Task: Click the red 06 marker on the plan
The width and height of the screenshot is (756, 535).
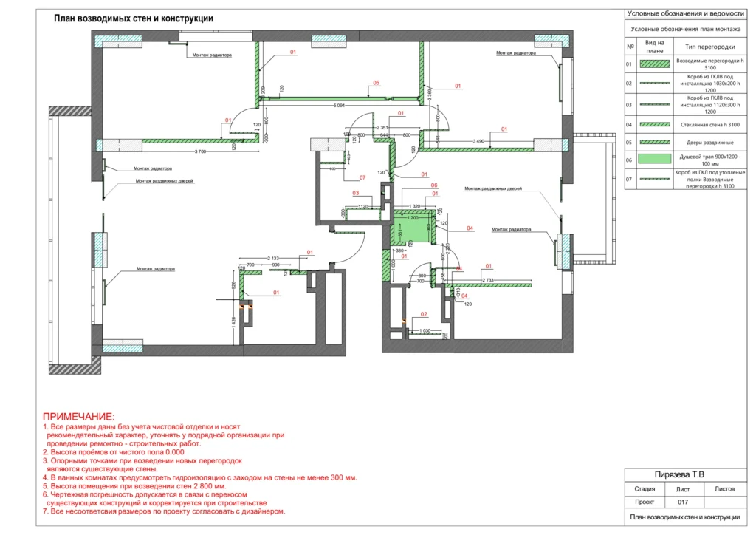Action: 434,185
